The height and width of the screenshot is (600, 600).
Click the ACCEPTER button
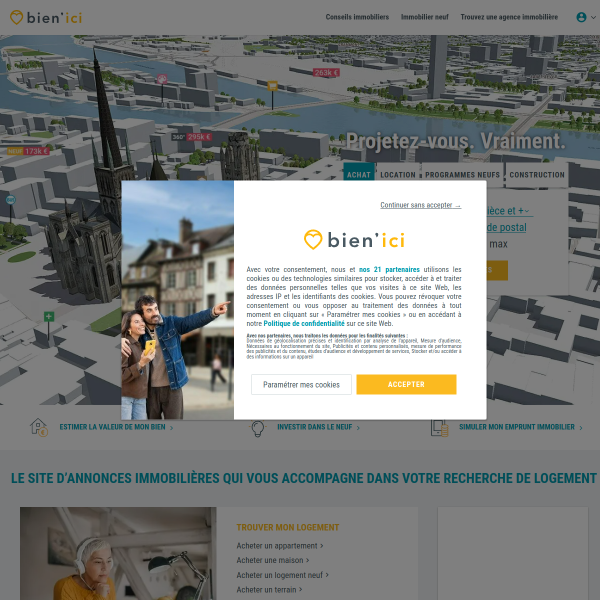(x=406, y=384)
